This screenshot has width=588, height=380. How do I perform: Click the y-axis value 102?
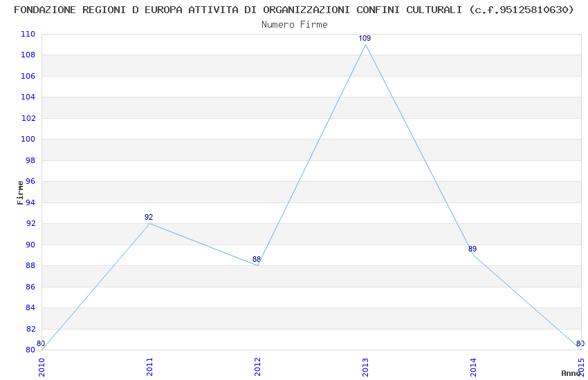point(28,118)
